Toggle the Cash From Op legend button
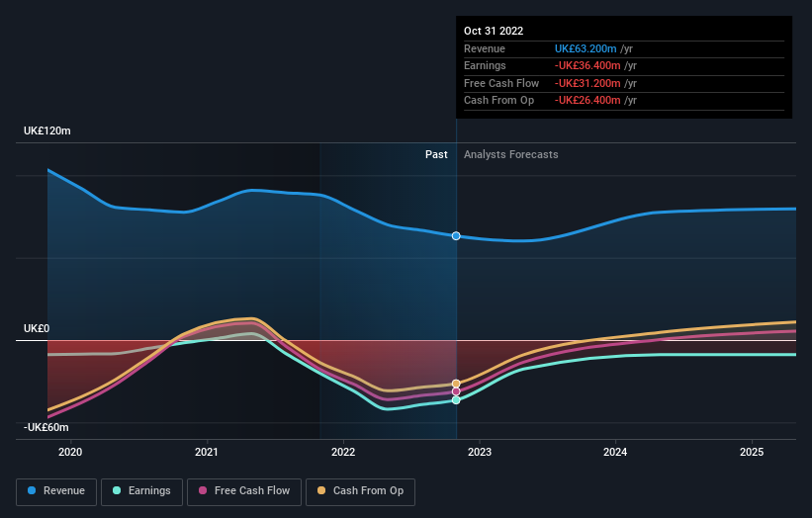This screenshot has width=812, height=518. [x=360, y=491]
